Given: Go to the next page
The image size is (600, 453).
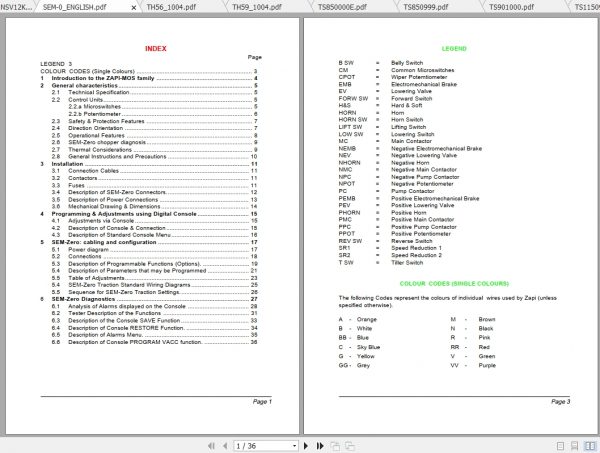Looking at the screenshot, I should click(306, 446).
